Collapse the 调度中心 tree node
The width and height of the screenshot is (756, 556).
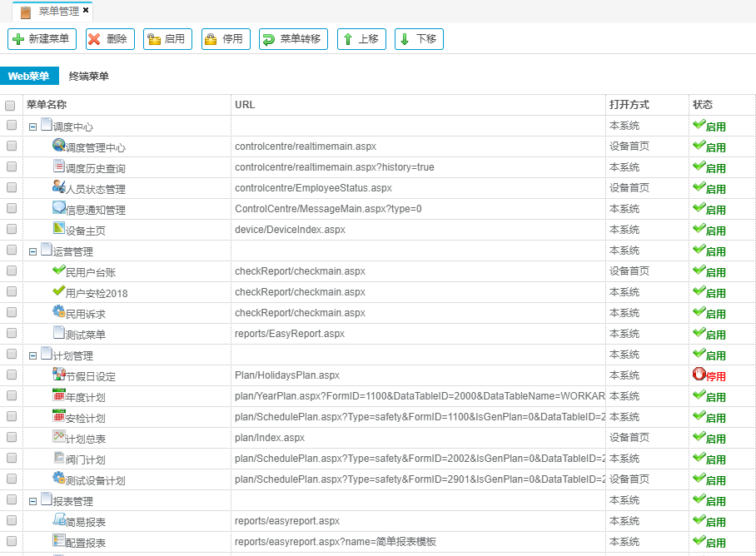coord(32,127)
